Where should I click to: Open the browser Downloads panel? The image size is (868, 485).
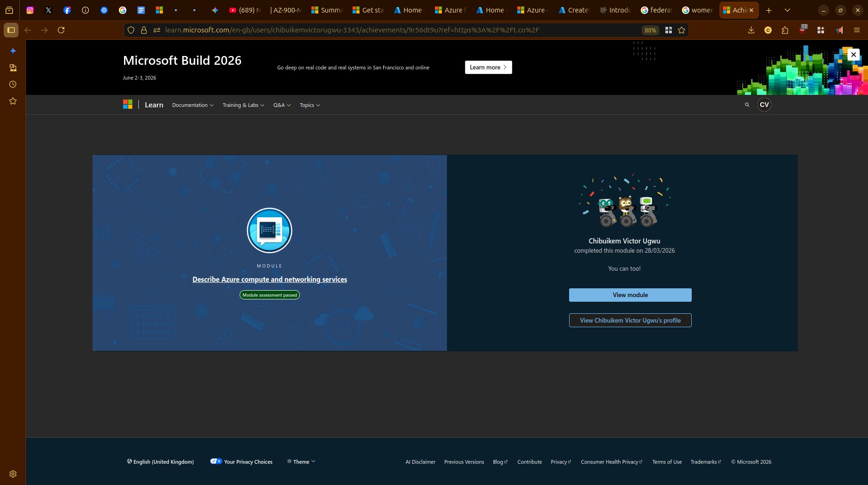tap(751, 30)
